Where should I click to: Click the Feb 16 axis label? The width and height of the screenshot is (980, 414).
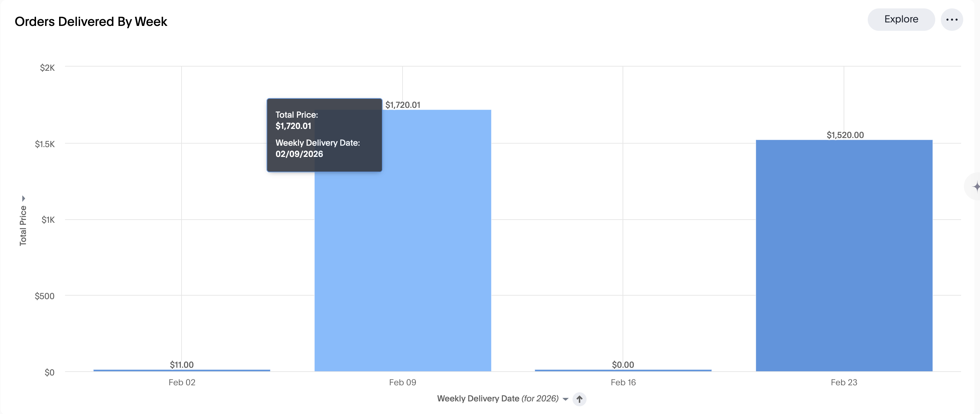(623, 382)
